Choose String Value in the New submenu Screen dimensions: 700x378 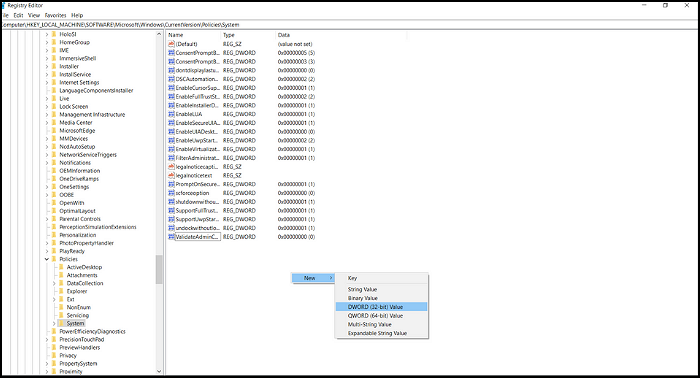(381, 289)
